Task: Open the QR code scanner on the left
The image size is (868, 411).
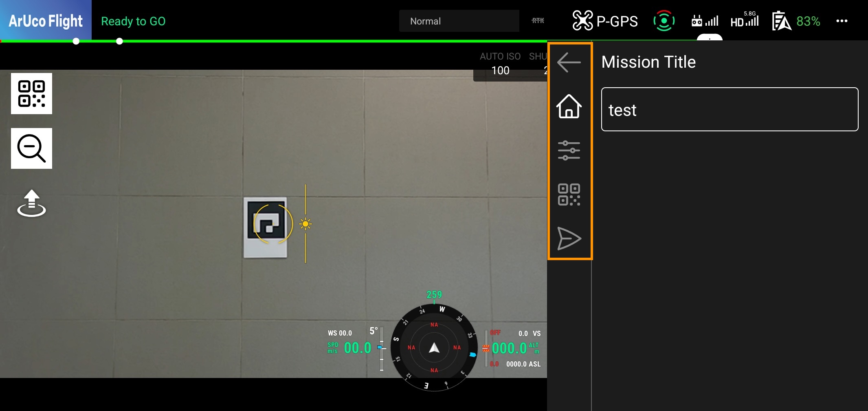Action: point(31,93)
